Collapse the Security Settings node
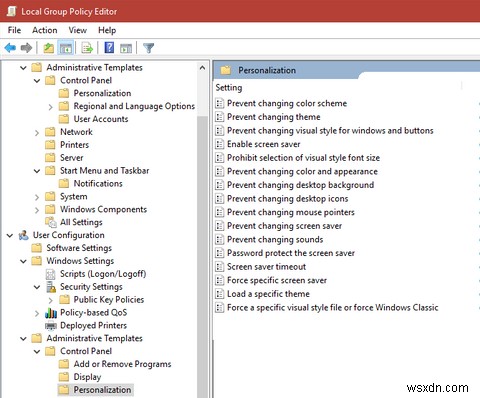This screenshot has width=480, height=398. click(x=37, y=287)
